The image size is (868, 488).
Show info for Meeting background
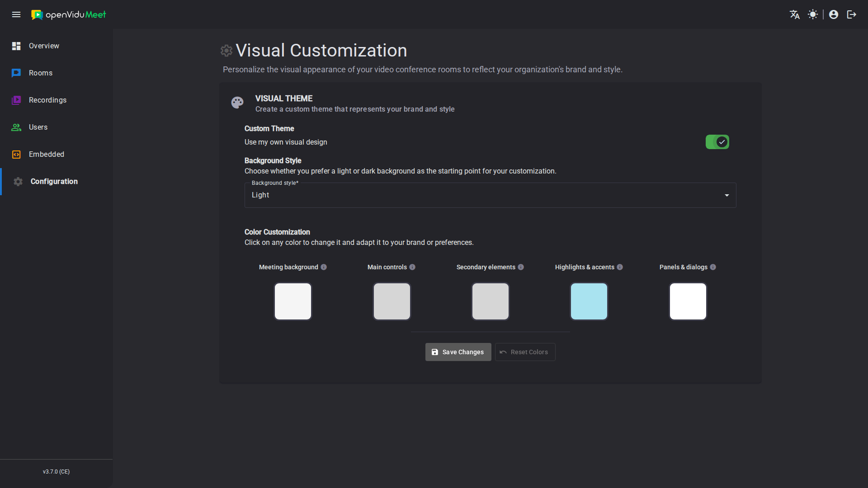[x=324, y=267]
